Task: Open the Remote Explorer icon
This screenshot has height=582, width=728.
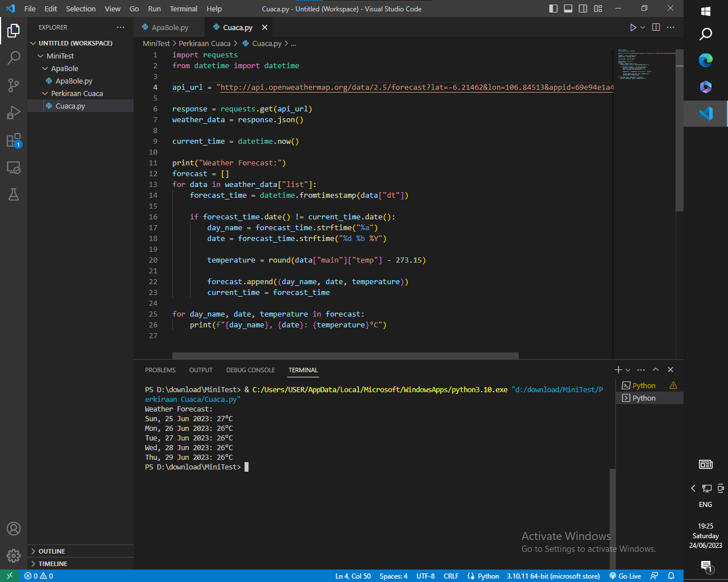Action: click(x=14, y=168)
